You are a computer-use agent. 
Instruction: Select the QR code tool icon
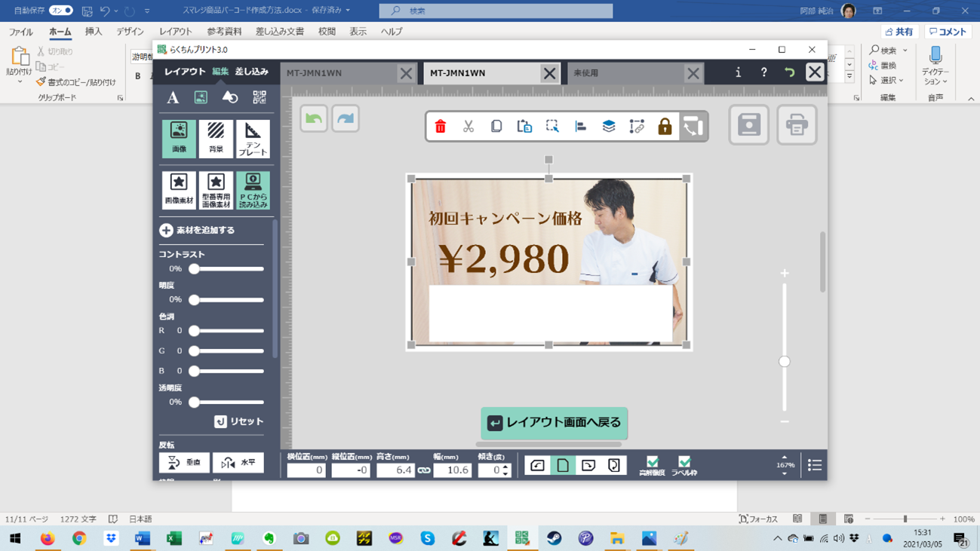click(x=260, y=97)
